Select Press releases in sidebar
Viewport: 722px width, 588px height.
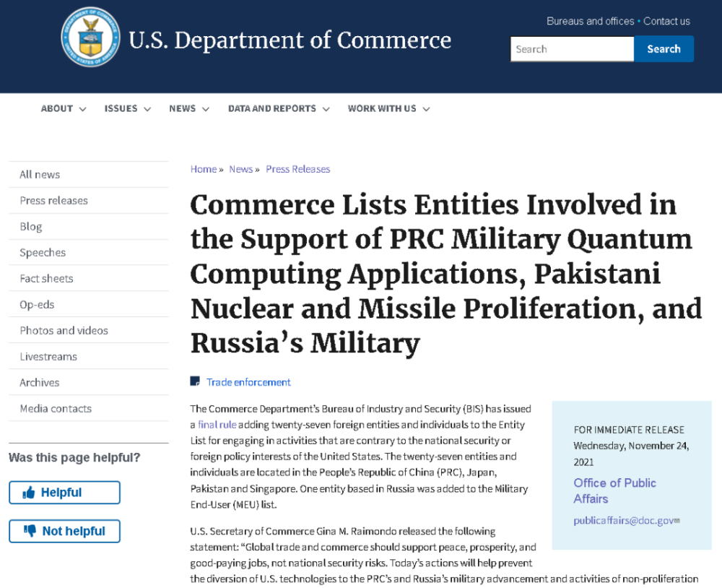88,201
